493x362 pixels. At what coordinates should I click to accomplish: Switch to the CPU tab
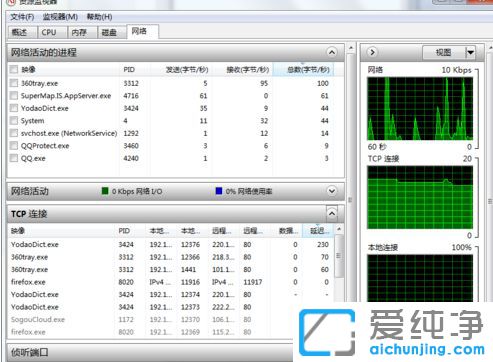[x=51, y=32]
